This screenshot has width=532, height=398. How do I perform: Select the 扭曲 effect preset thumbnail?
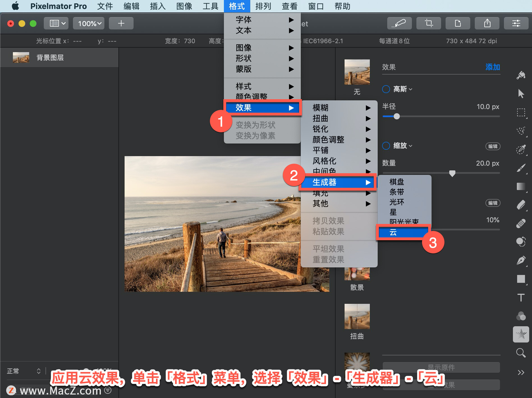click(x=357, y=316)
